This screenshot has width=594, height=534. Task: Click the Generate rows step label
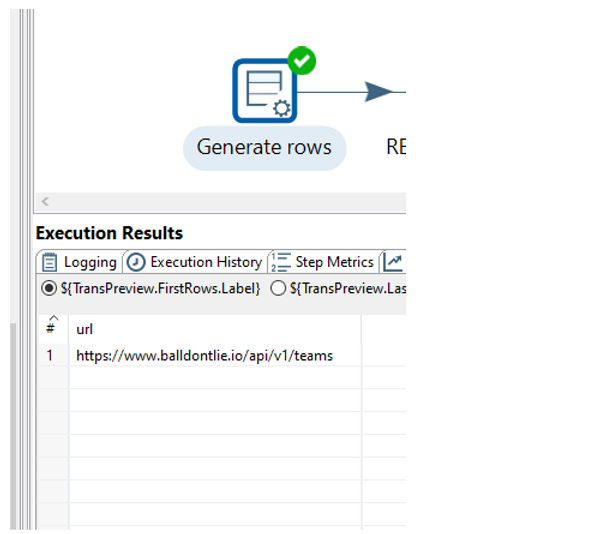point(264,147)
